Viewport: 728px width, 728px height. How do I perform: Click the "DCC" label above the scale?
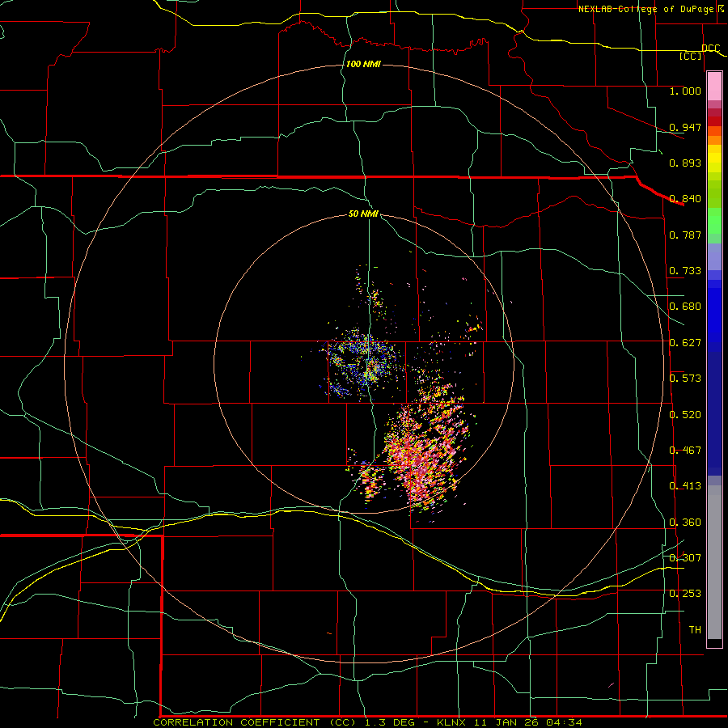click(710, 48)
